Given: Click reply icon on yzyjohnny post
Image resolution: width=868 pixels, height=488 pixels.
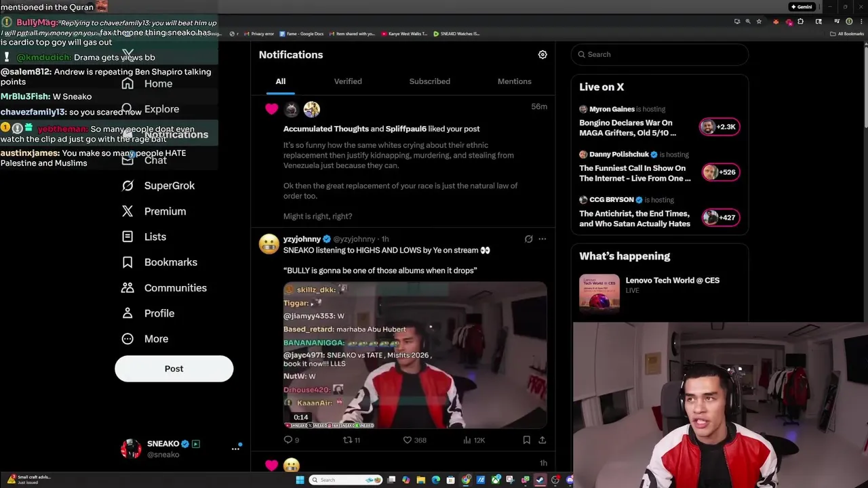Looking at the screenshot, I should pos(288,440).
